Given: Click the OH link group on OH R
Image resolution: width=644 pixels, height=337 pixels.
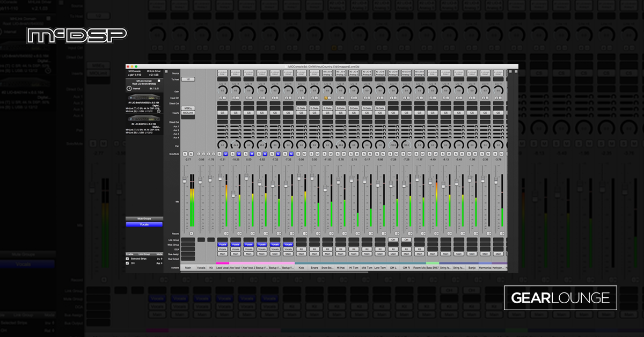Looking at the screenshot, I should pos(406,240).
